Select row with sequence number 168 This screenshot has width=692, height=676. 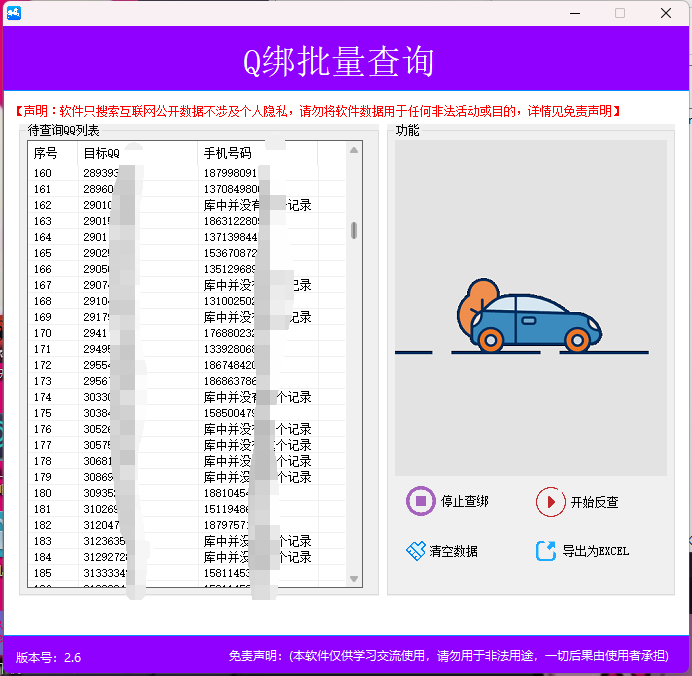(x=187, y=301)
